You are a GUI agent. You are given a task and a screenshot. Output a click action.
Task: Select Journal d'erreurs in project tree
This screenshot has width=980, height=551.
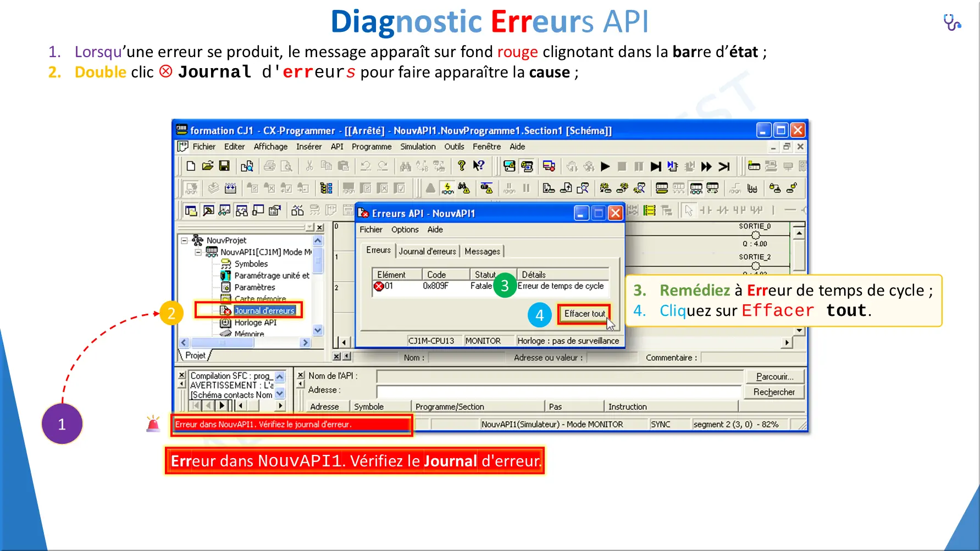point(264,310)
